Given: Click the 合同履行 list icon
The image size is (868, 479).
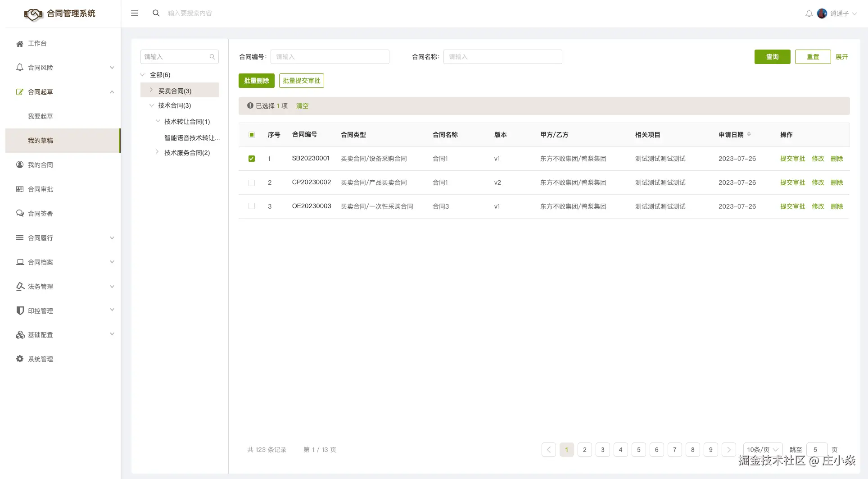Looking at the screenshot, I should tap(20, 238).
